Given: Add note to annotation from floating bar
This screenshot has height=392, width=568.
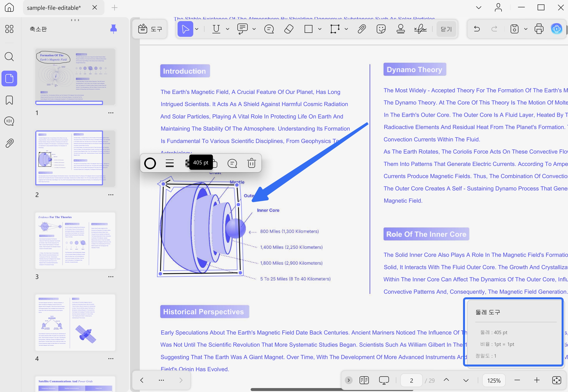Looking at the screenshot, I should pos(232,163).
